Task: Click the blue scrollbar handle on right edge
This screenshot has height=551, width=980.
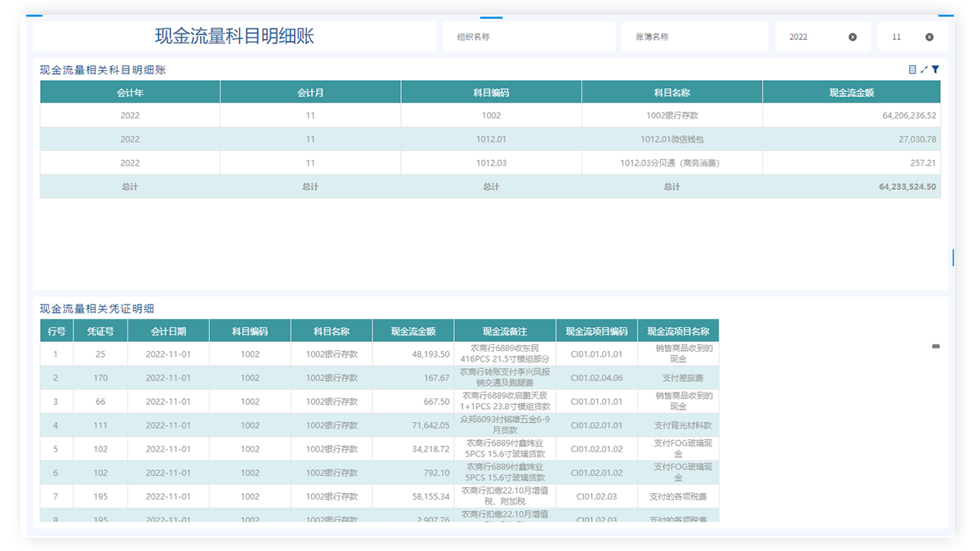Action: pyautogui.click(x=953, y=257)
